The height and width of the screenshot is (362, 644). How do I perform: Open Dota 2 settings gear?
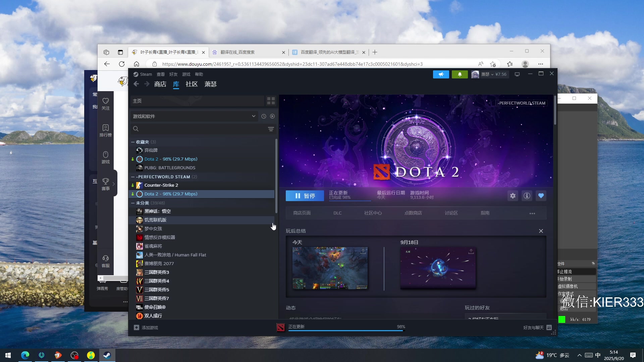tap(513, 196)
